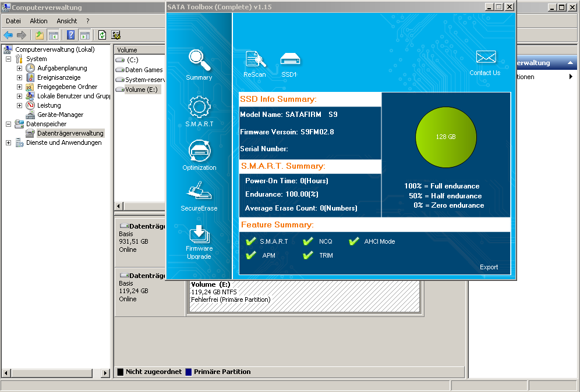Open the S.M.A.R.T gear icon section
580x392 pixels.
pyautogui.click(x=199, y=107)
